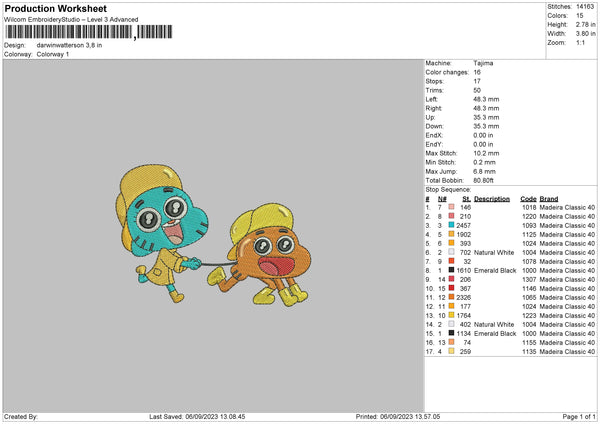The height and width of the screenshot is (424, 600).
Task: Click the Max Stitch value '10.2 mm'
Action: [486, 153]
